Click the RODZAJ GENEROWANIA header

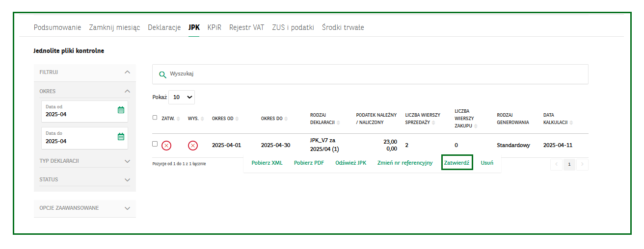(x=513, y=119)
